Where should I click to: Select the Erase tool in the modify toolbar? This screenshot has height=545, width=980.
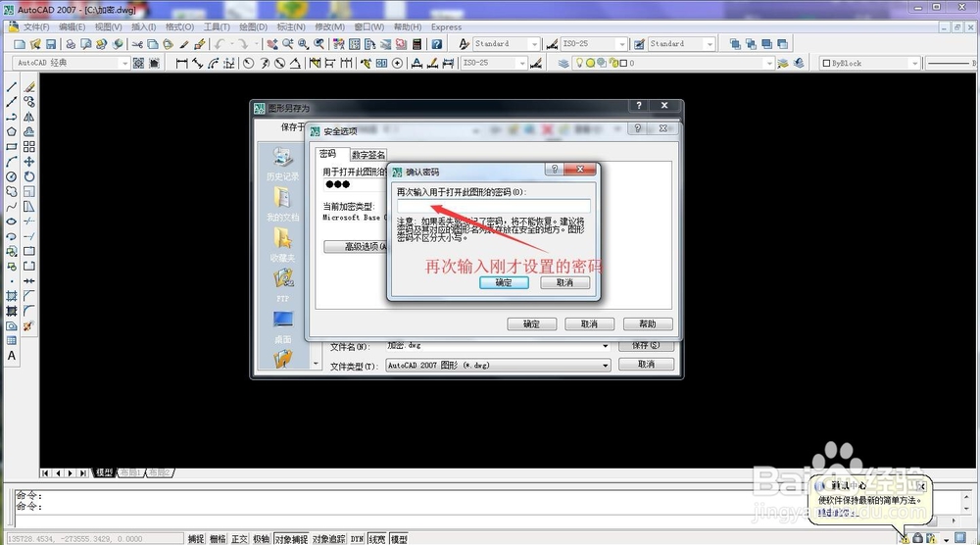pyautogui.click(x=28, y=87)
